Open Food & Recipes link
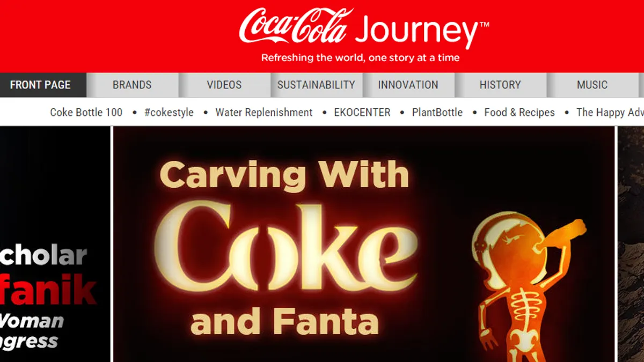 click(519, 113)
